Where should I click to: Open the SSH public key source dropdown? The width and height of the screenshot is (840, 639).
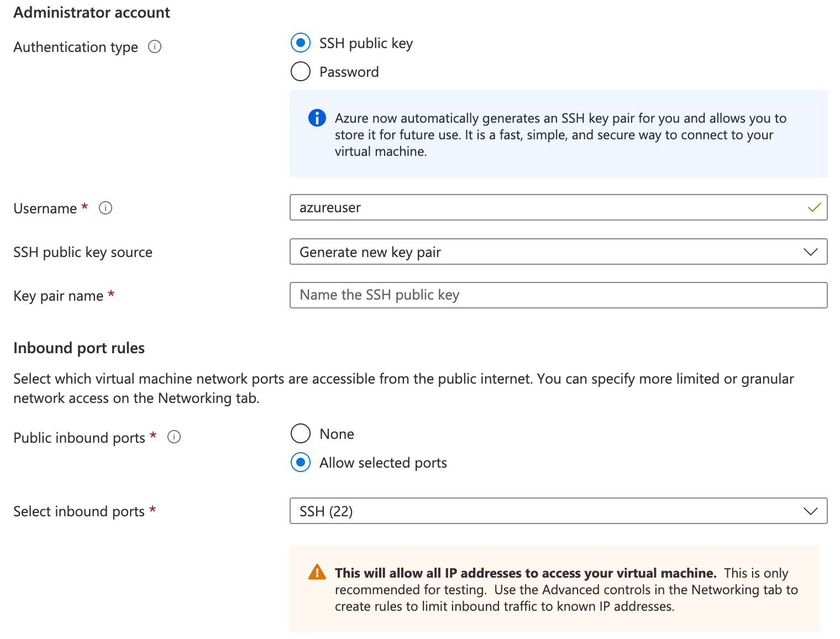click(558, 252)
